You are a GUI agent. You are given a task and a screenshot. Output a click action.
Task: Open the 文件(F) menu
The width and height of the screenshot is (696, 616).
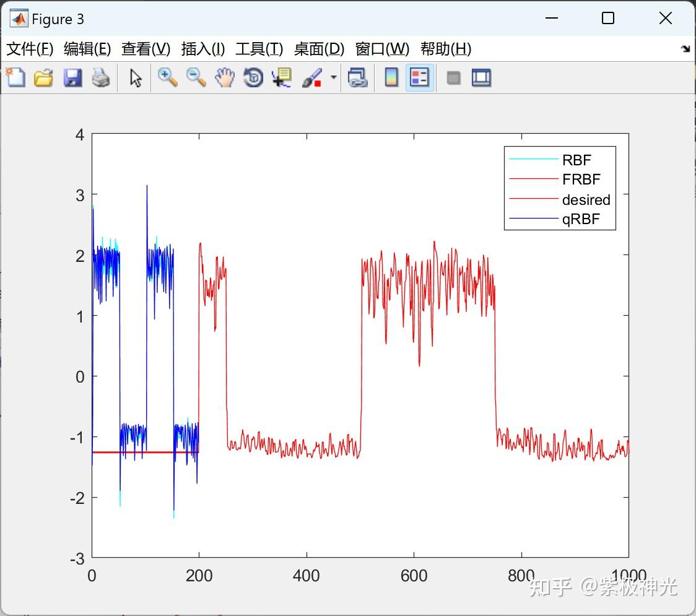point(29,49)
